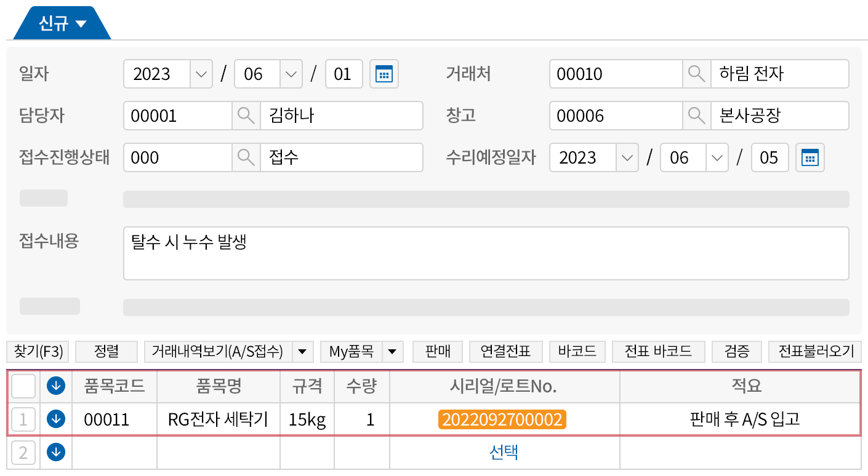Toggle select-all checkbox in table header

[23, 386]
